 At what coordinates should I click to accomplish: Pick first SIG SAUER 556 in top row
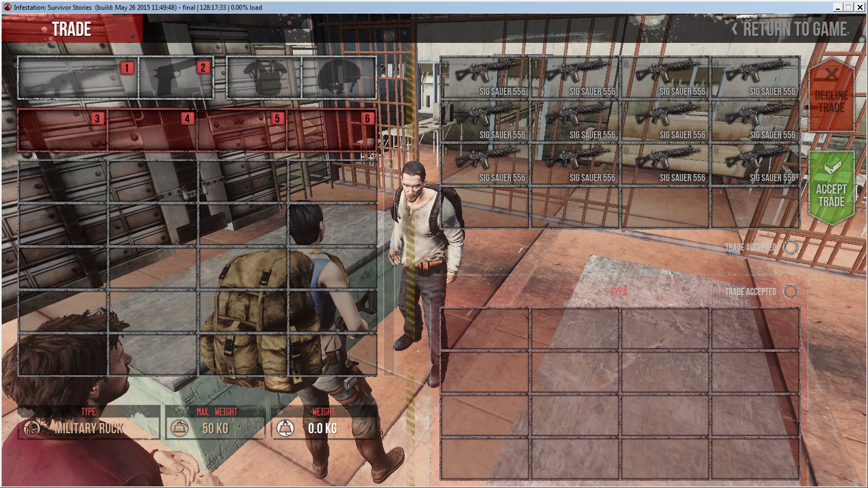[x=485, y=78]
